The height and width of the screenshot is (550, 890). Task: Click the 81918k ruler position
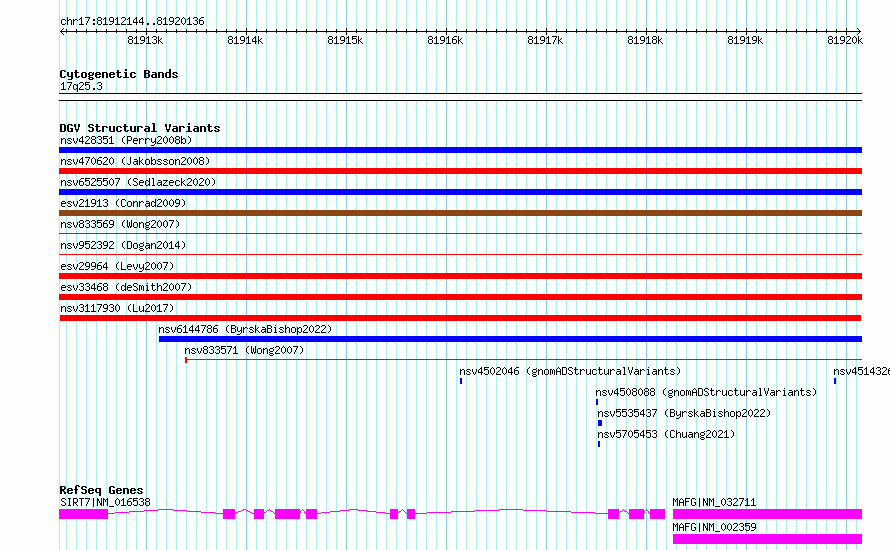(645, 40)
